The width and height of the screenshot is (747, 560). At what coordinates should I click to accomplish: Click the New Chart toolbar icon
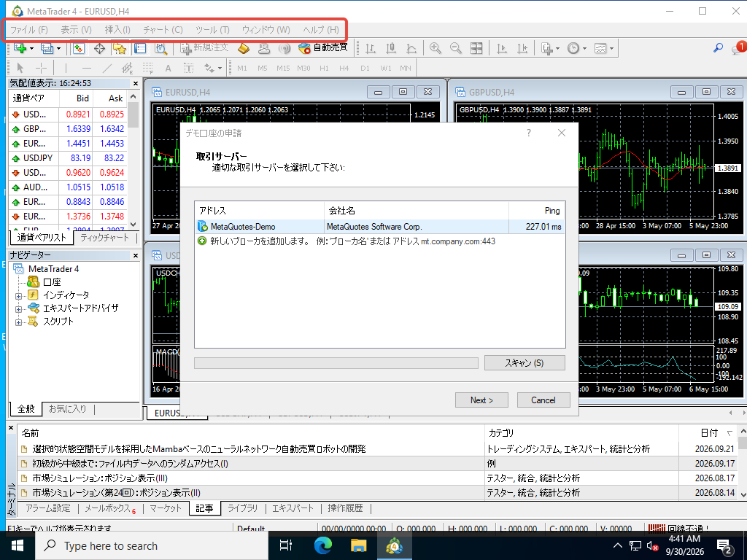point(20,48)
